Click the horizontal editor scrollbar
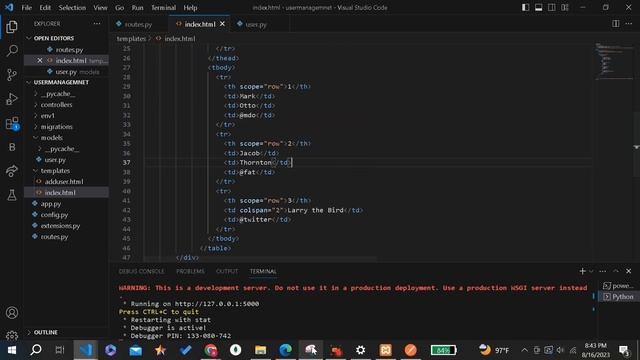640x360 pixels. tap(260, 260)
